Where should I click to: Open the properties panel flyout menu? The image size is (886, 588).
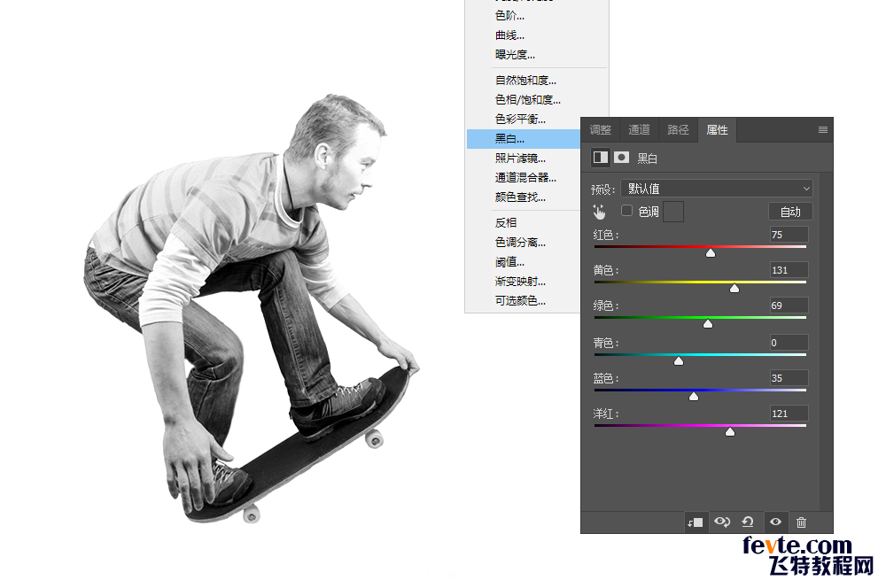pyautogui.click(x=823, y=130)
